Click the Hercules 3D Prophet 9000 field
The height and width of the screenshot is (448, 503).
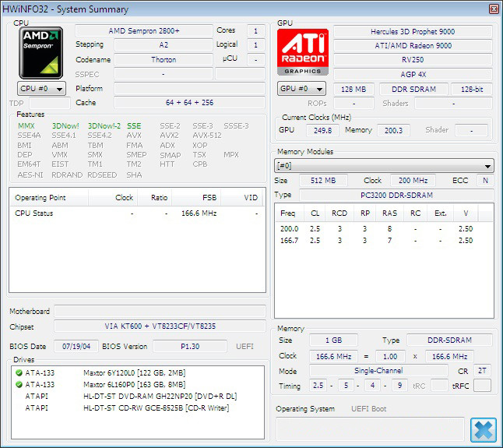pos(413,31)
